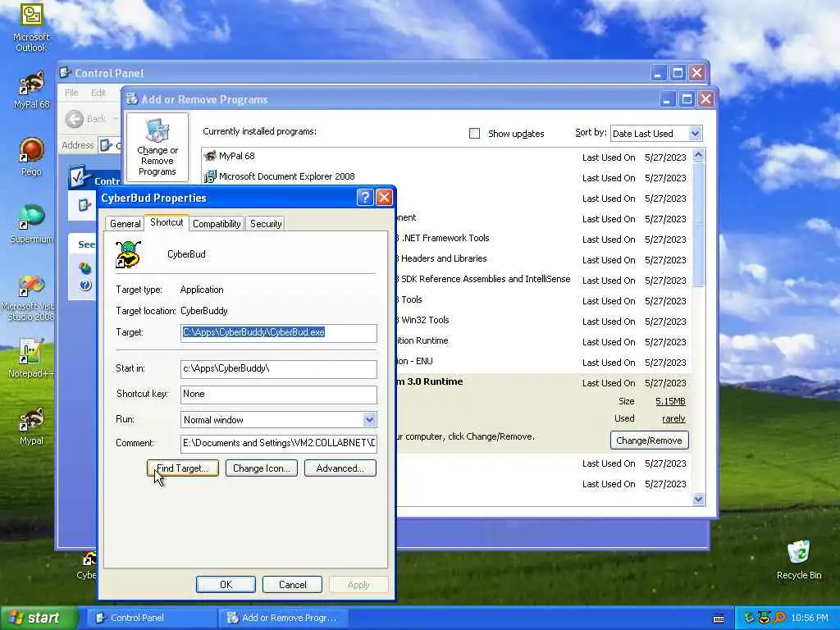Viewport: 840px width, 630px height.
Task: Select the Win32 Tools row
Action: [x=543, y=321]
